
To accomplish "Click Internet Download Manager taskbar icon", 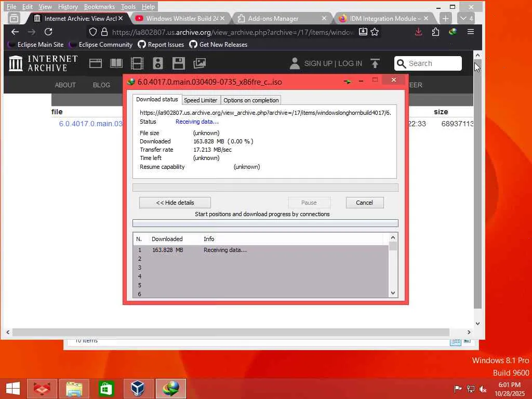I will click(x=170, y=389).
